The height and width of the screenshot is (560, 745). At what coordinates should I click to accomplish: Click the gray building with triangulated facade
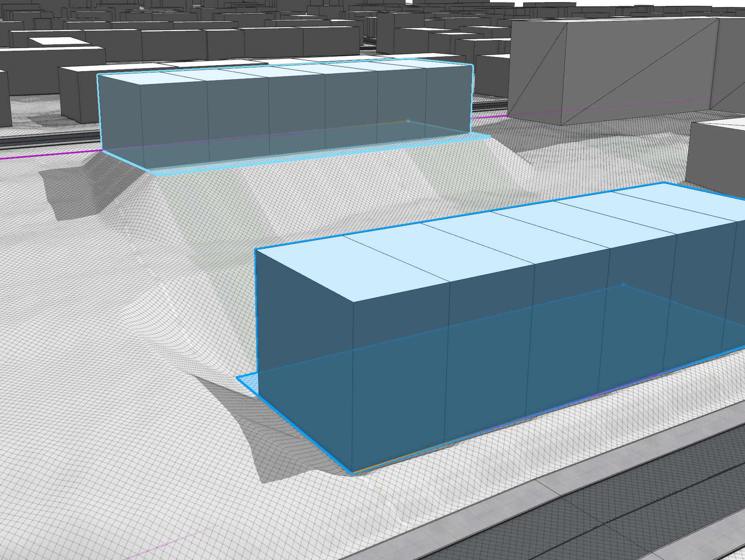click(597, 68)
